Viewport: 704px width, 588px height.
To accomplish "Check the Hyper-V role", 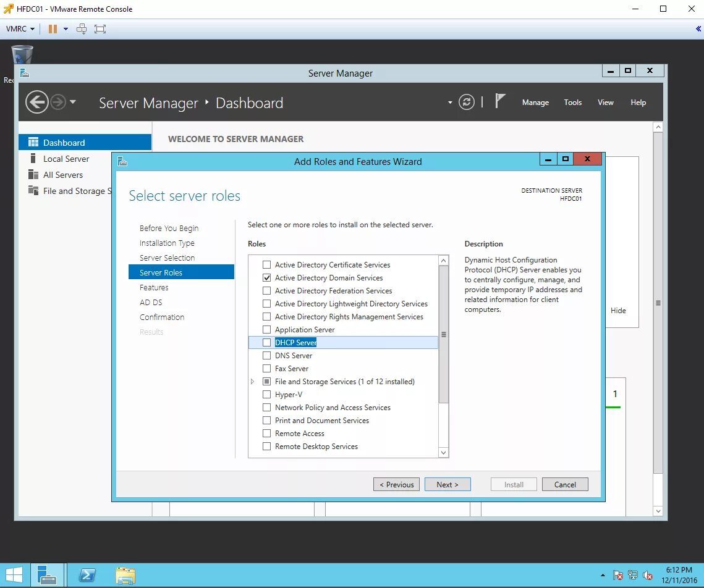I will [266, 395].
